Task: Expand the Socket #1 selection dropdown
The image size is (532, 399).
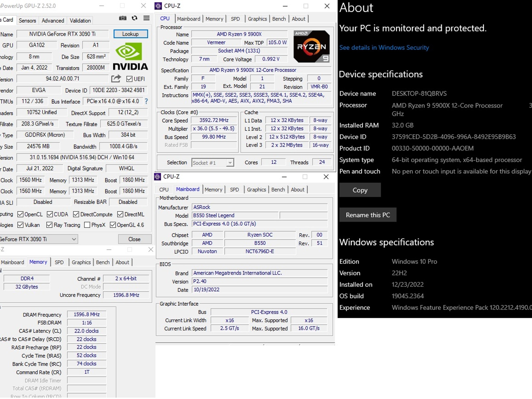Action: click(x=230, y=163)
